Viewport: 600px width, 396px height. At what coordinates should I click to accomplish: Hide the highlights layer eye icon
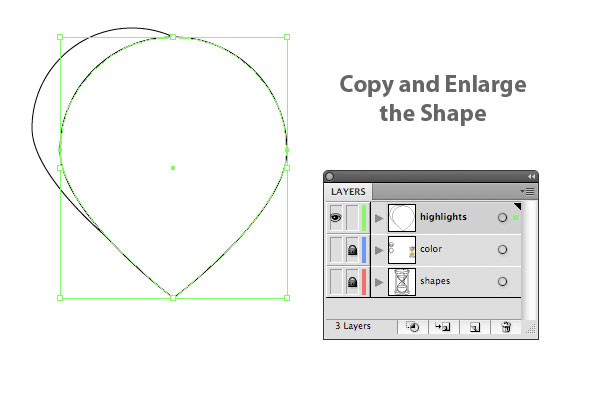(336, 218)
